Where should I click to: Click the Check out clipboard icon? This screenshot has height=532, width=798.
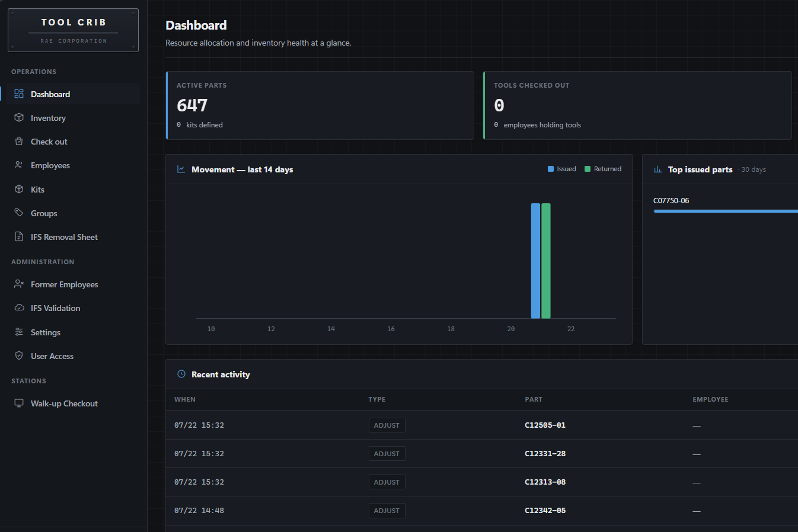(19, 142)
